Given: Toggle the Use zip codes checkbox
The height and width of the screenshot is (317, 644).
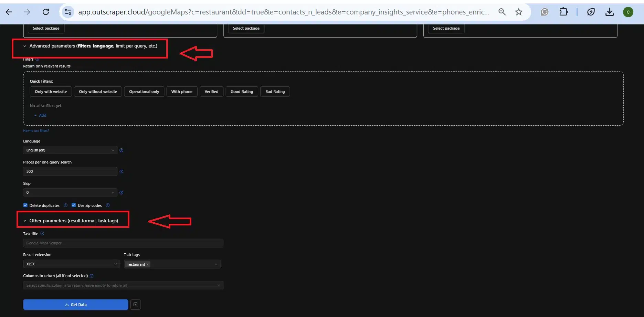Looking at the screenshot, I should pyautogui.click(x=74, y=205).
